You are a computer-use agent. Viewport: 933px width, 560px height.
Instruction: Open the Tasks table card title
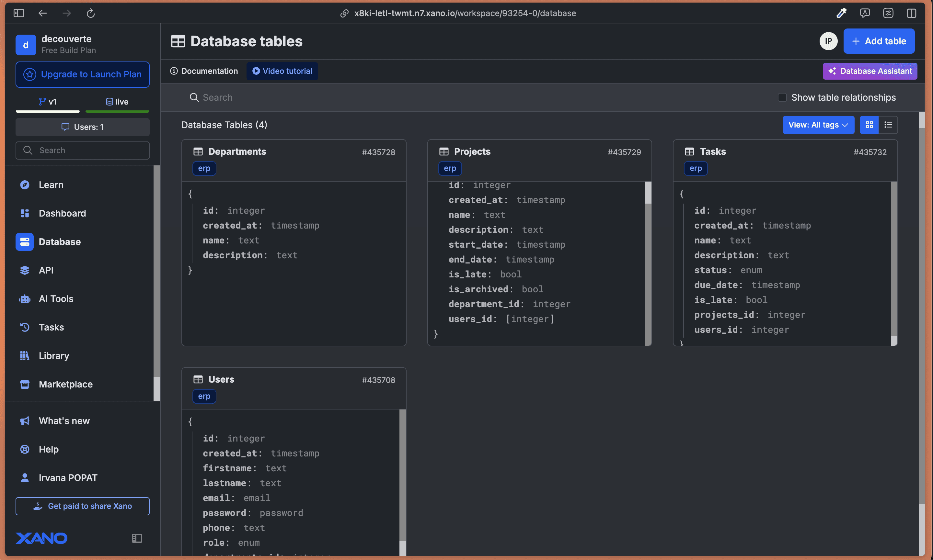pos(713,152)
